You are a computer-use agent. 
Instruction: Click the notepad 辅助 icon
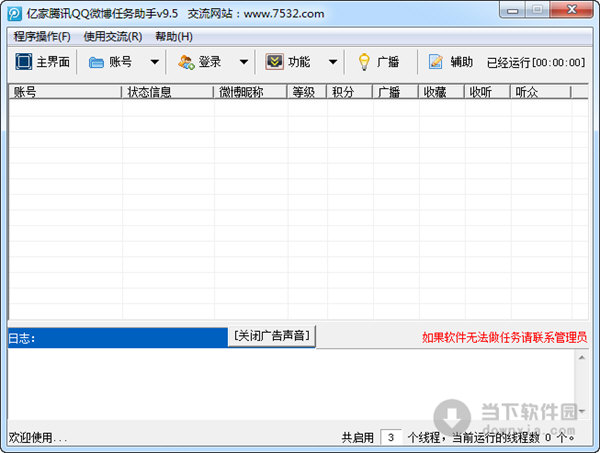coord(436,62)
